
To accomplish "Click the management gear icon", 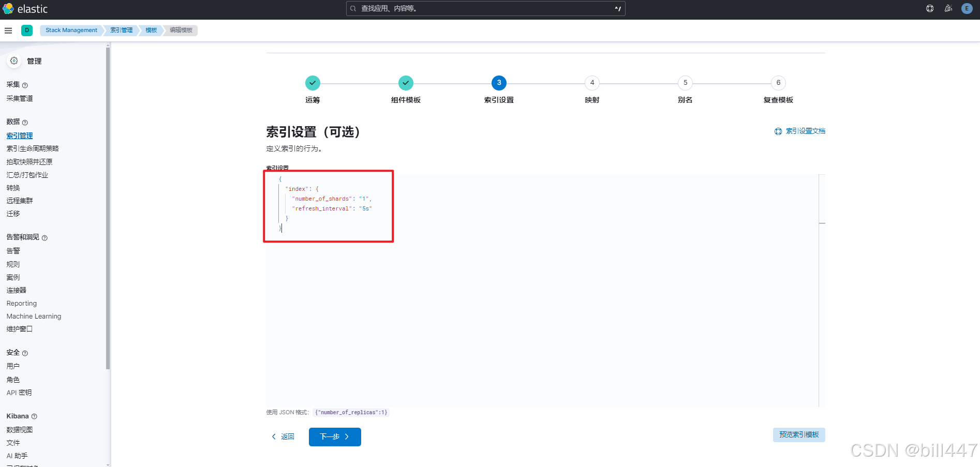I will 14,61.
